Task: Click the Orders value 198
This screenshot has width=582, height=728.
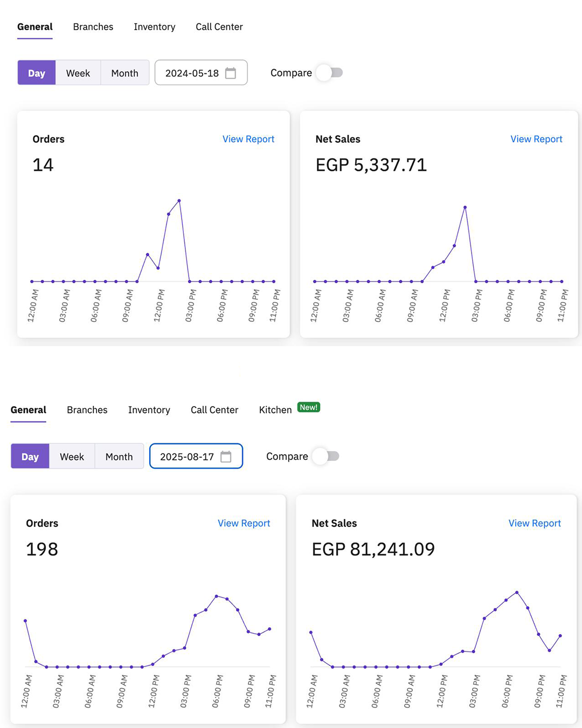Action: [42, 550]
